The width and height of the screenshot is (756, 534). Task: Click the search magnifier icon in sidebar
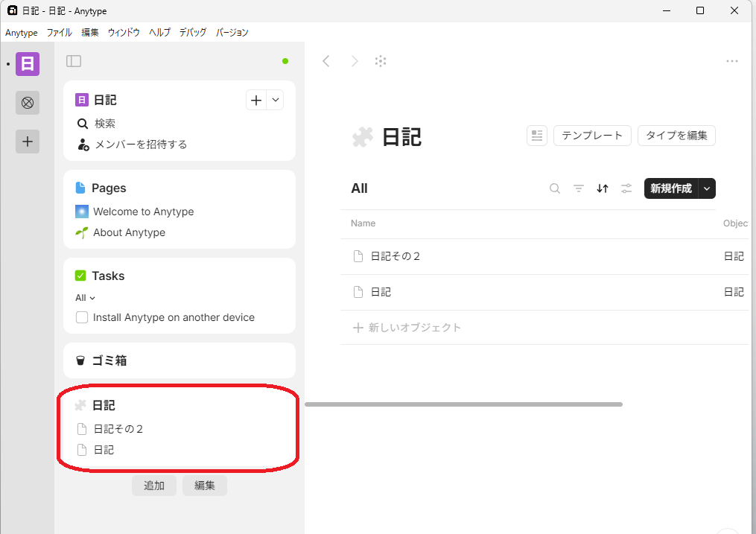83,124
